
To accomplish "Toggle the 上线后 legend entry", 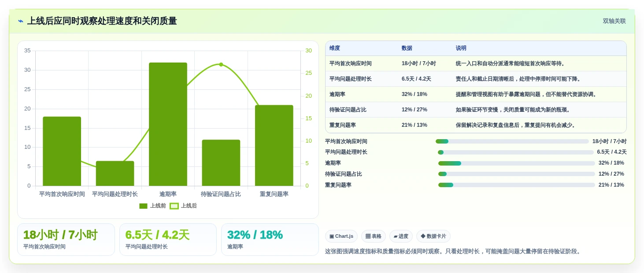I will point(183,206).
